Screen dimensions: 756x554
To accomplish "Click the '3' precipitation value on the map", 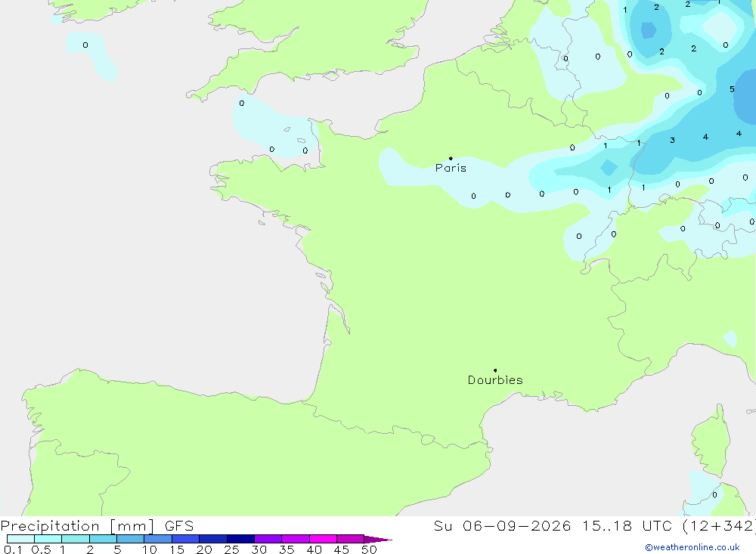I will (x=672, y=141).
